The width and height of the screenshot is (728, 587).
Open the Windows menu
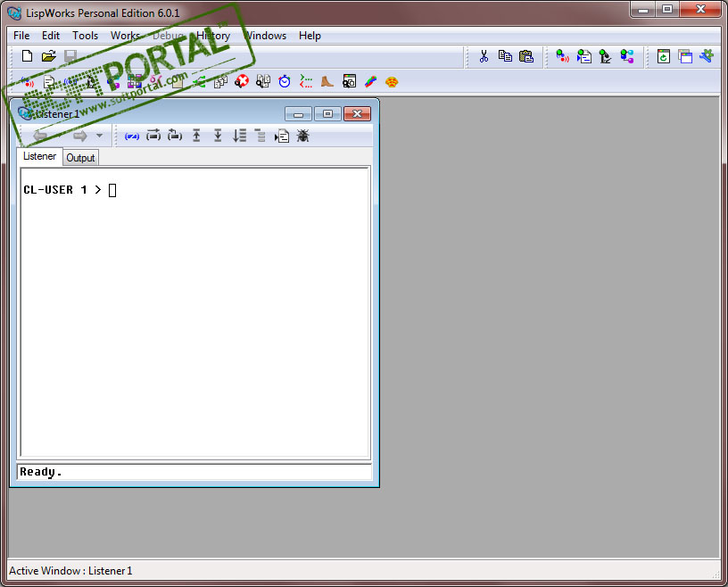[265, 36]
